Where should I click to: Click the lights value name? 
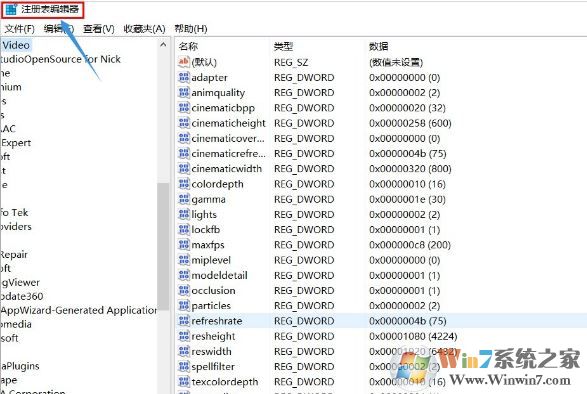click(x=204, y=215)
